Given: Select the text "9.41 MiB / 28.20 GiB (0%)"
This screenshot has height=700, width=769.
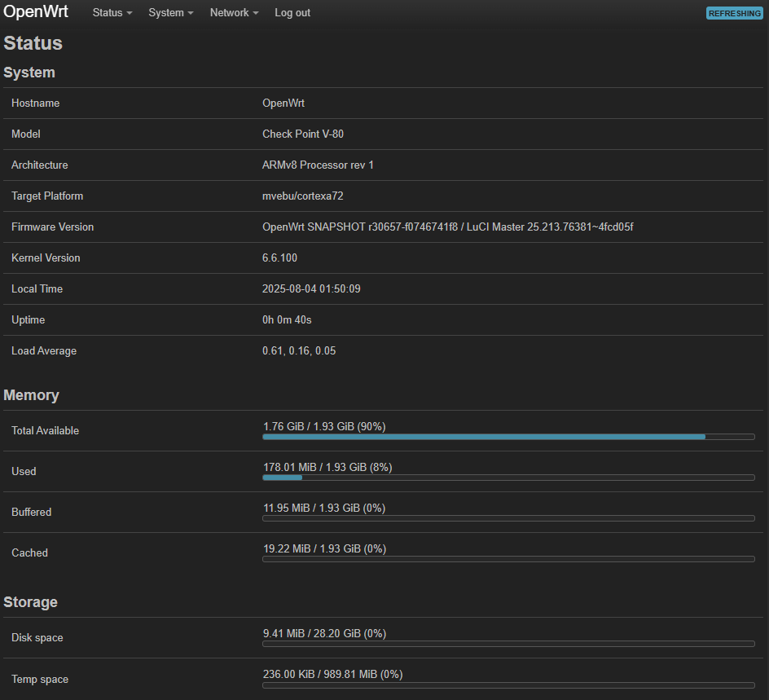Looking at the screenshot, I should pos(324,633).
